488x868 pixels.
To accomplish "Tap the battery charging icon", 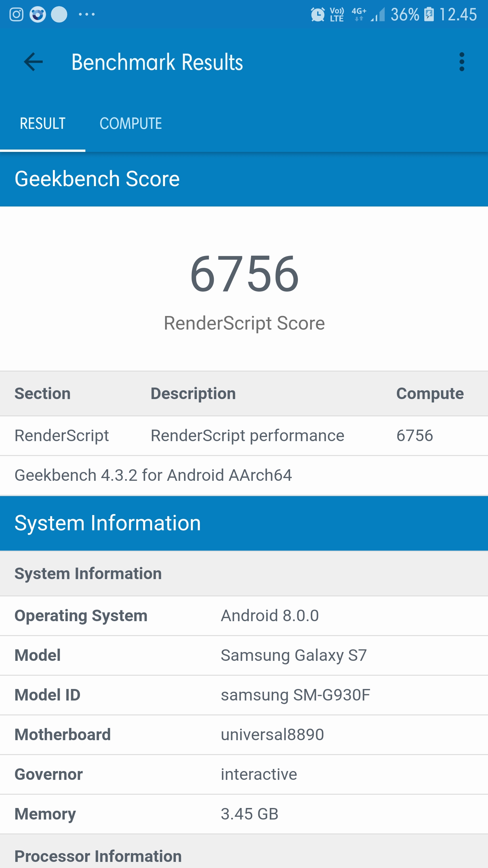I will (429, 15).
